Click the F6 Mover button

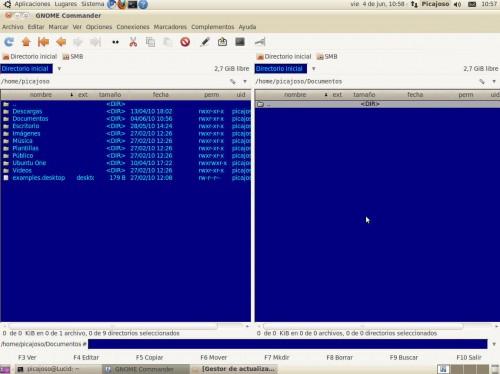(x=213, y=358)
